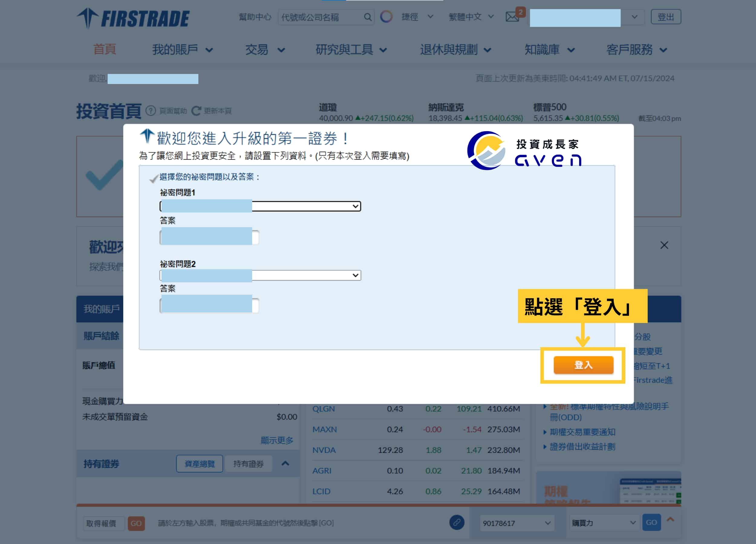Open the 祕密問題1 dropdown
The width and height of the screenshot is (756, 544).
[260, 206]
